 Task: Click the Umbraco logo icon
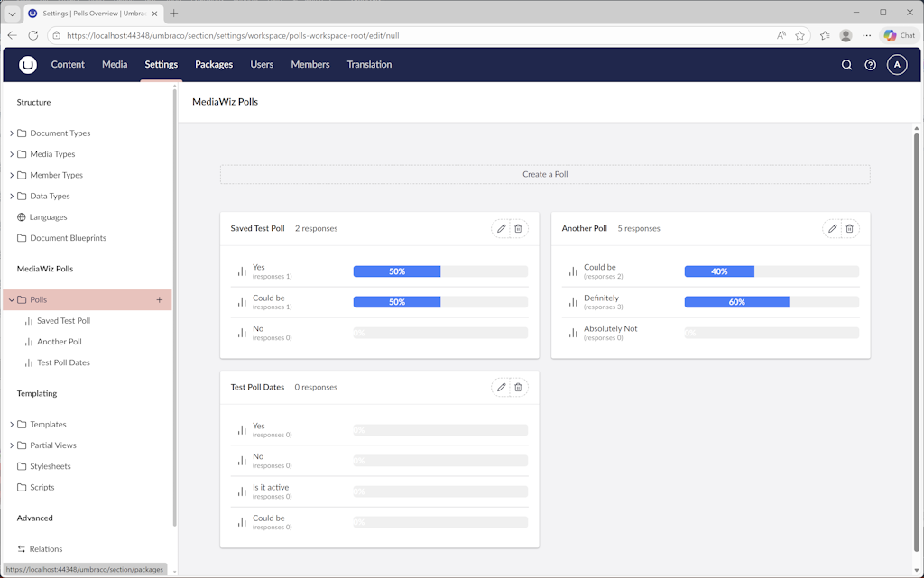click(x=29, y=64)
